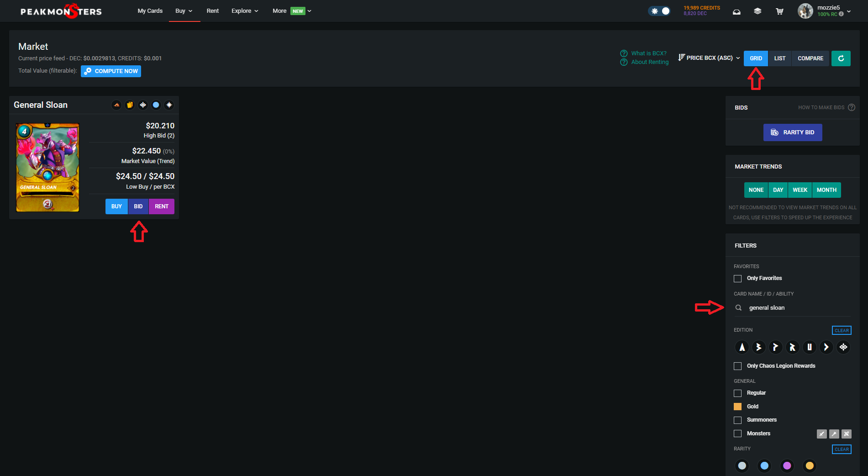Go to the Rent page
The height and width of the screenshot is (476, 868).
(x=213, y=11)
